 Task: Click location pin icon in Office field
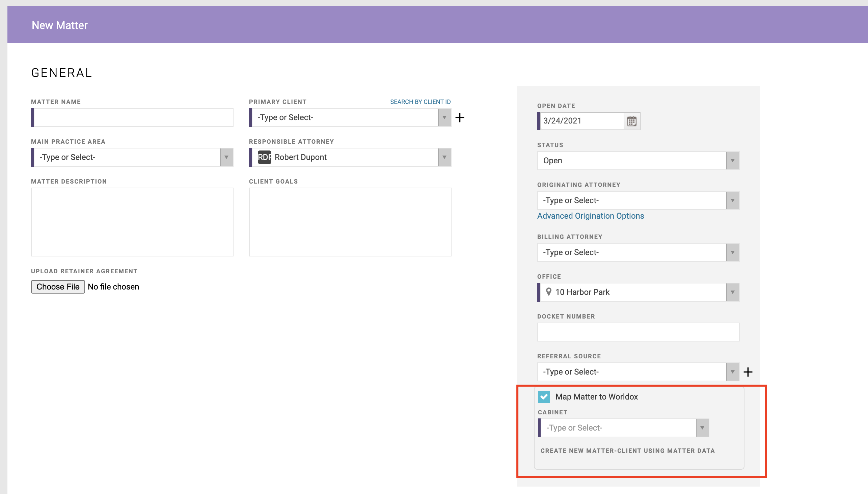click(x=548, y=292)
